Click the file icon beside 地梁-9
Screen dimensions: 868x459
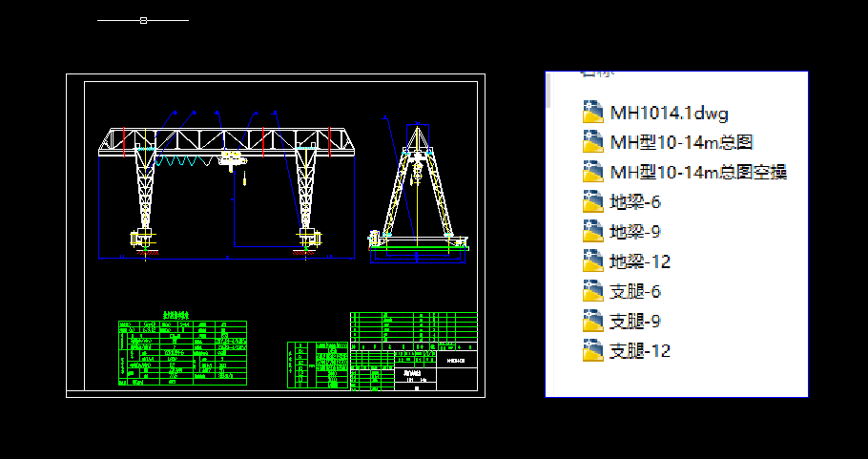593,232
